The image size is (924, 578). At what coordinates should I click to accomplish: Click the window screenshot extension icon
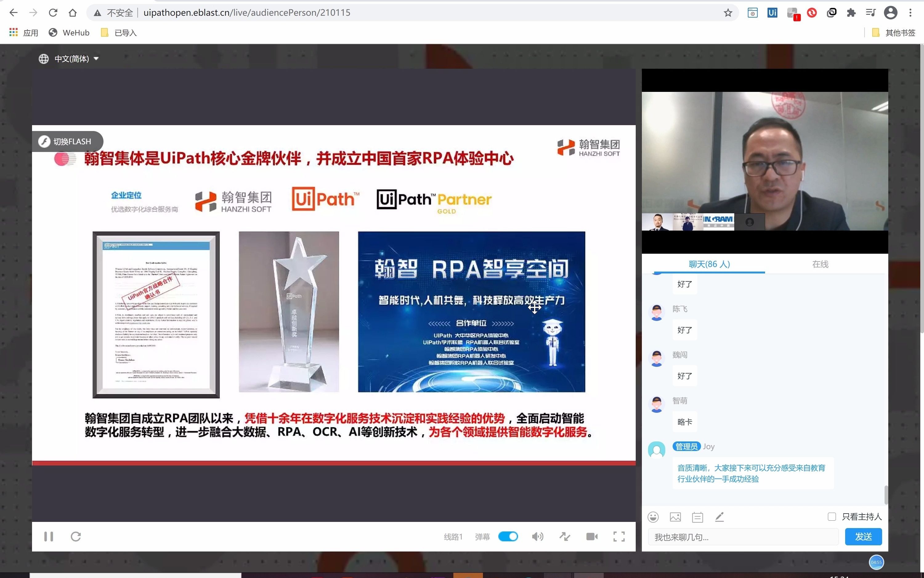pyautogui.click(x=752, y=13)
